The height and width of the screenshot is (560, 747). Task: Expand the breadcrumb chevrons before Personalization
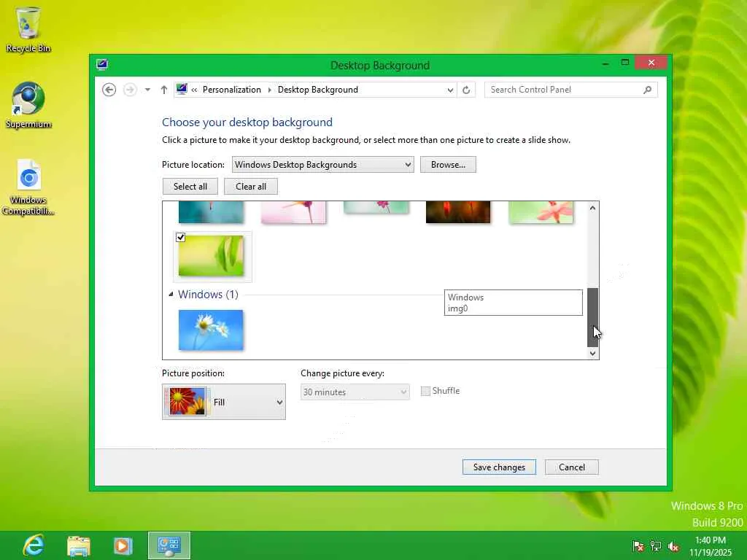pos(194,90)
